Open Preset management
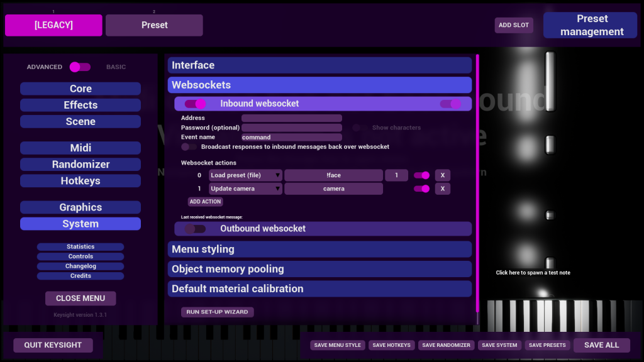 591,26
